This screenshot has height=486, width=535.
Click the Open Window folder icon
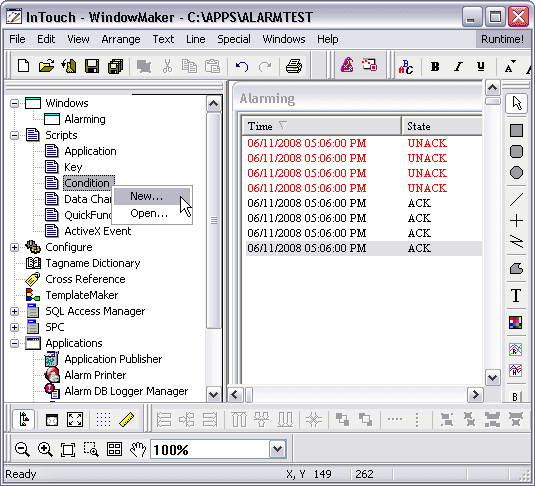pos(46,66)
